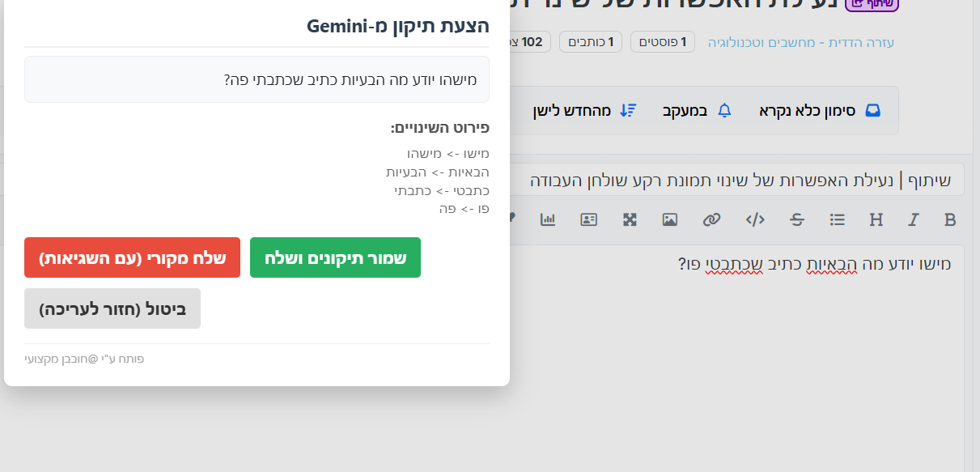Apply italic formatting in editor toolbar
This screenshot has height=472, width=980.
coord(914,219)
